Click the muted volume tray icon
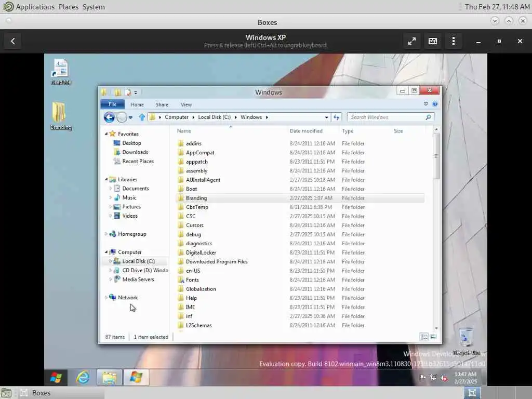The width and height of the screenshot is (532, 399). (x=444, y=377)
